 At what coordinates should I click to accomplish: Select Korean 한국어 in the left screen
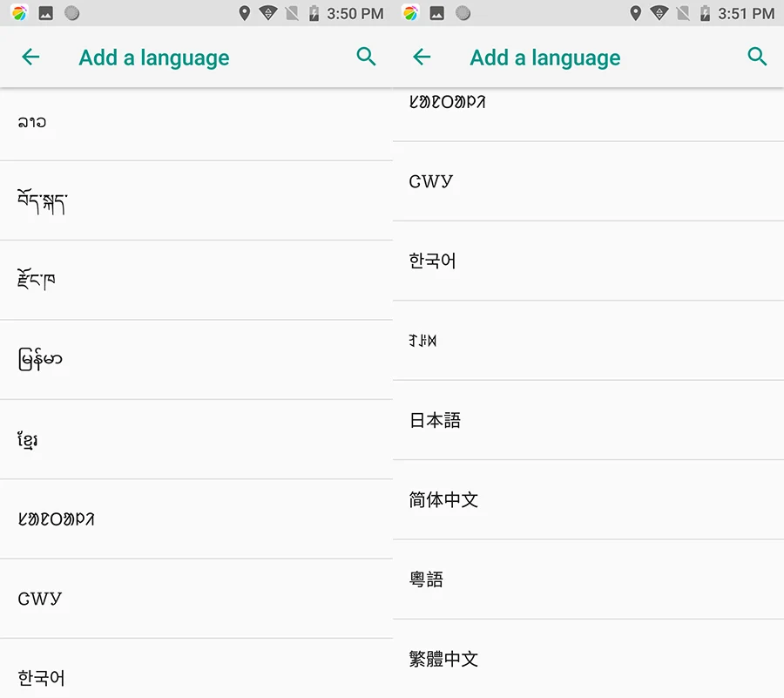(x=196, y=668)
